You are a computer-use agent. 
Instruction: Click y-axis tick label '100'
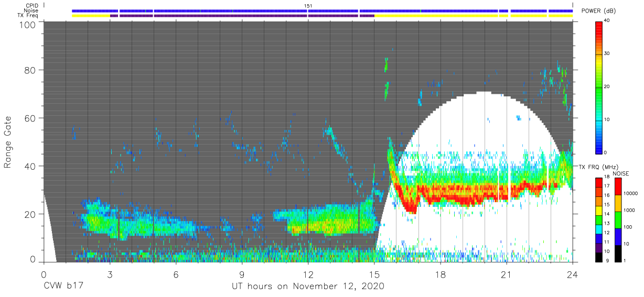tap(28, 24)
